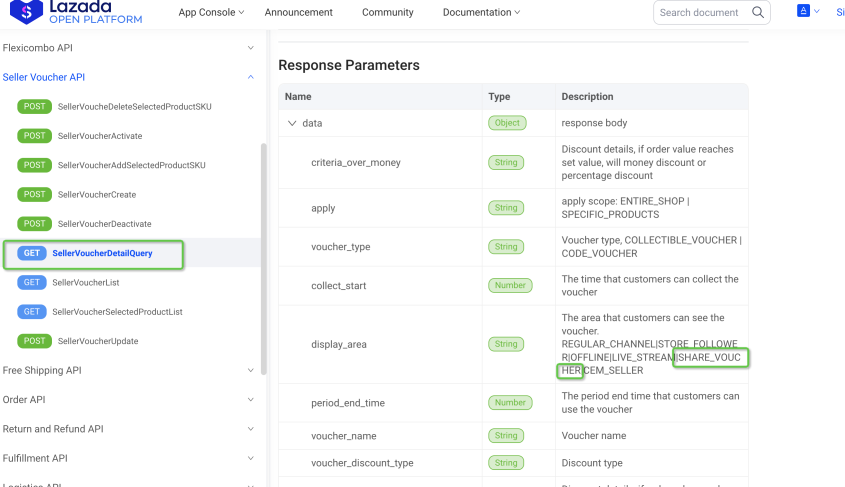Click the Number tag for collect_start
The image size is (845, 487).
509,285
